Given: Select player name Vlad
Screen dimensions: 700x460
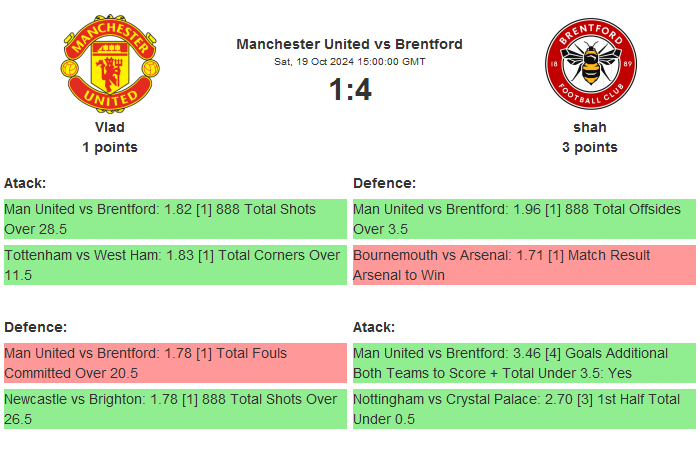Looking at the screenshot, I should (x=109, y=127).
